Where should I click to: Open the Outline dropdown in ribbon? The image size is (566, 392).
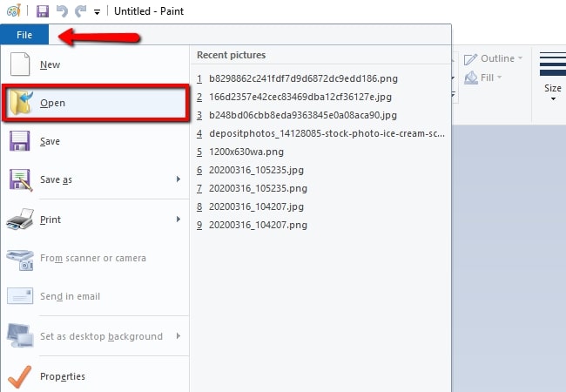520,57
